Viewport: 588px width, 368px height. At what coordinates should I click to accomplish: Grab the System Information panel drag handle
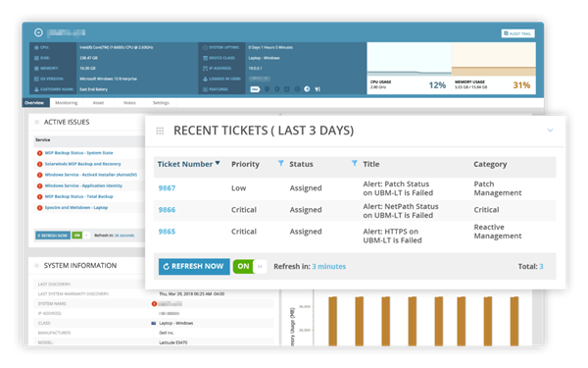click(x=37, y=266)
